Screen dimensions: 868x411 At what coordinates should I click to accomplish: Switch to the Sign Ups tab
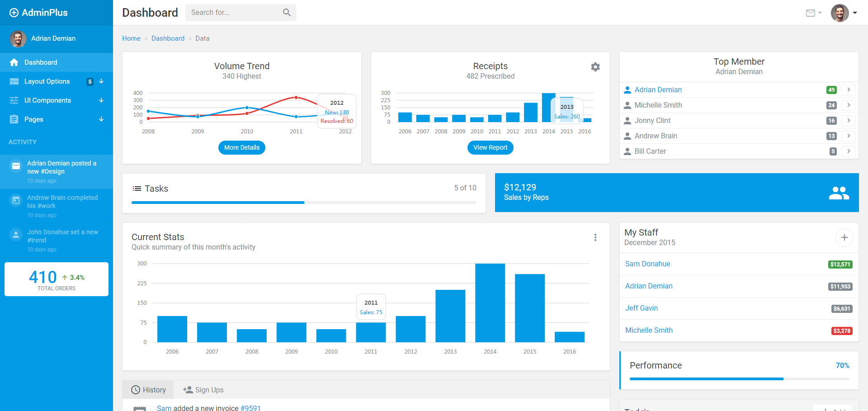[x=203, y=390]
